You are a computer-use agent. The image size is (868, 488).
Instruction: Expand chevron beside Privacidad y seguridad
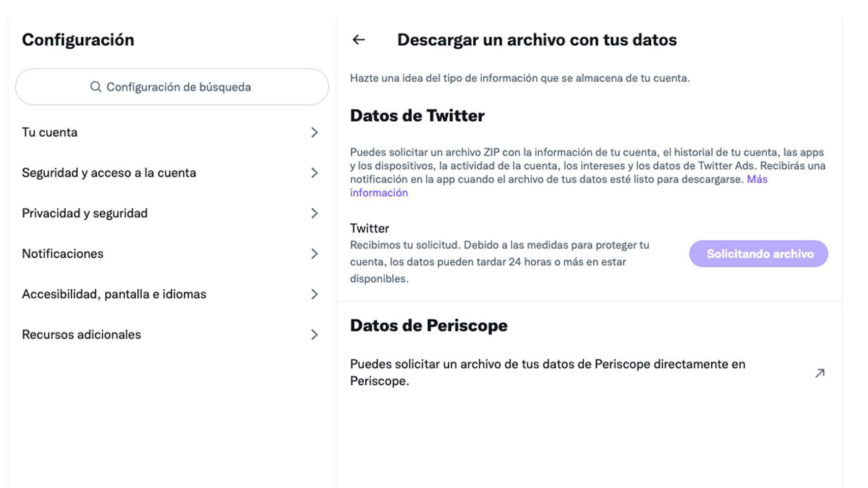click(314, 213)
